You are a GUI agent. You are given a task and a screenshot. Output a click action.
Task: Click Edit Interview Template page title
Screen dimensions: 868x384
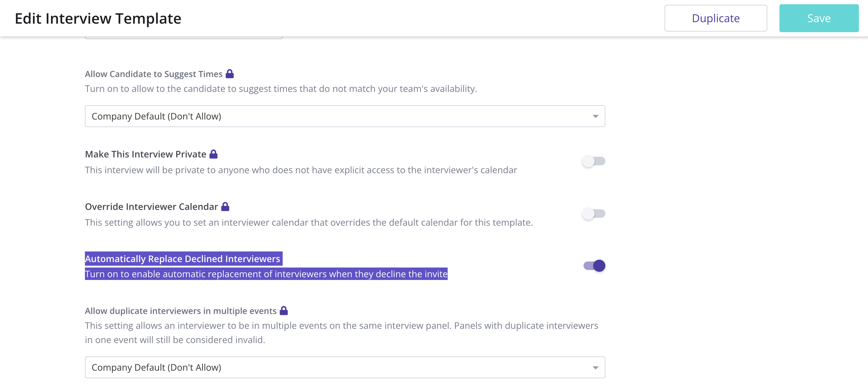pyautogui.click(x=98, y=19)
